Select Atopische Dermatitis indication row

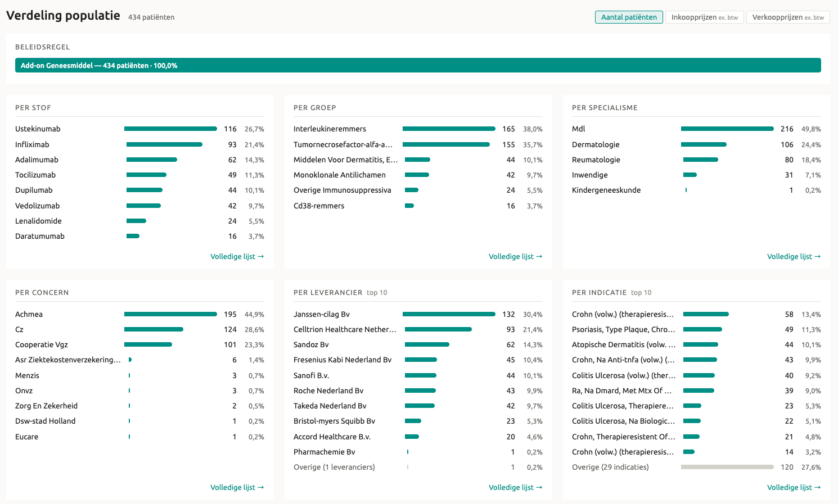click(x=696, y=345)
